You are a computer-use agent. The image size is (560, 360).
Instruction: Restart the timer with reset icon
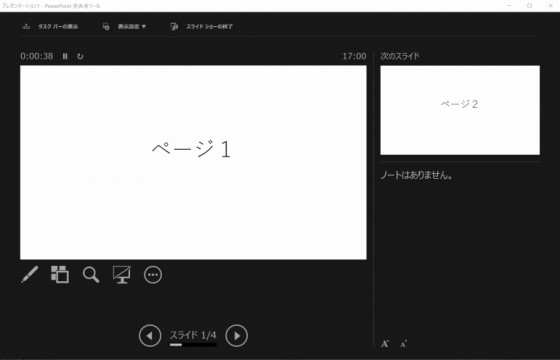pos(80,56)
